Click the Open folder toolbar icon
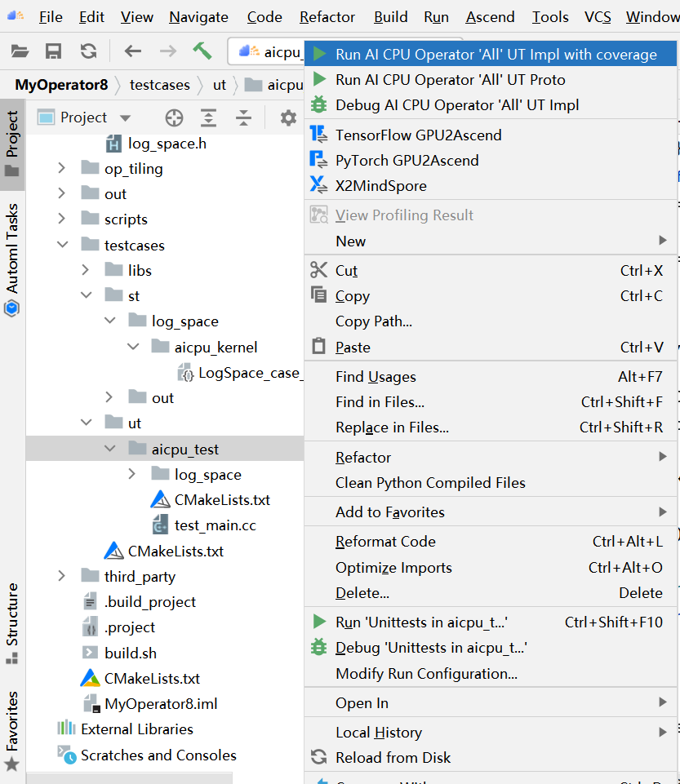This screenshot has width=680, height=784. [20, 51]
